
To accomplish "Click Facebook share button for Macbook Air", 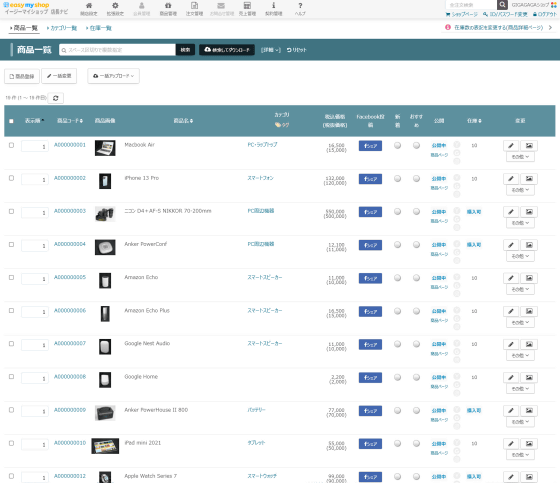I will (370, 146).
